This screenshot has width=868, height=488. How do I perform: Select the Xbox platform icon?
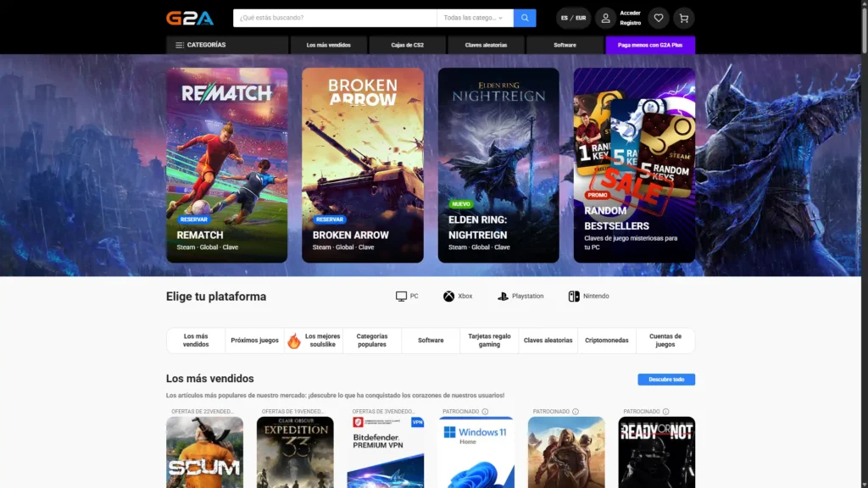pos(448,297)
